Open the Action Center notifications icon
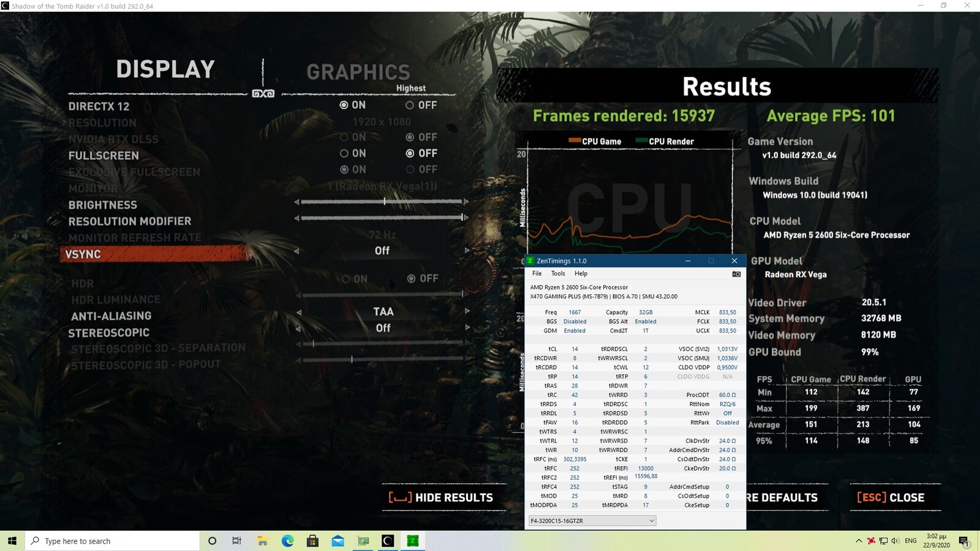The height and width of the screenshot is (551, 980). tap(964, 541)
